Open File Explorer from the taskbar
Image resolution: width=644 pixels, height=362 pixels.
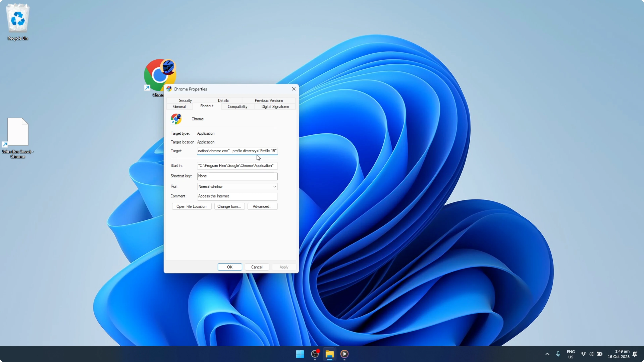330,354
